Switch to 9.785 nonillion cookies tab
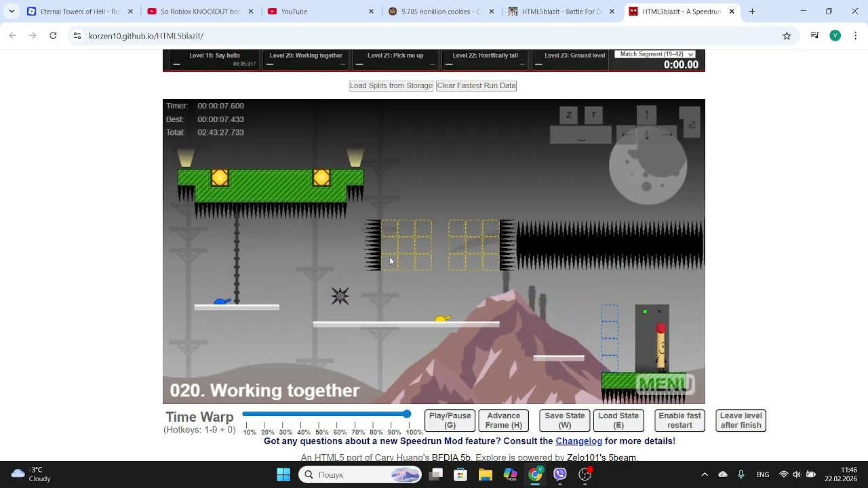This screenshot has height=488, width=868. pos(442,12)
